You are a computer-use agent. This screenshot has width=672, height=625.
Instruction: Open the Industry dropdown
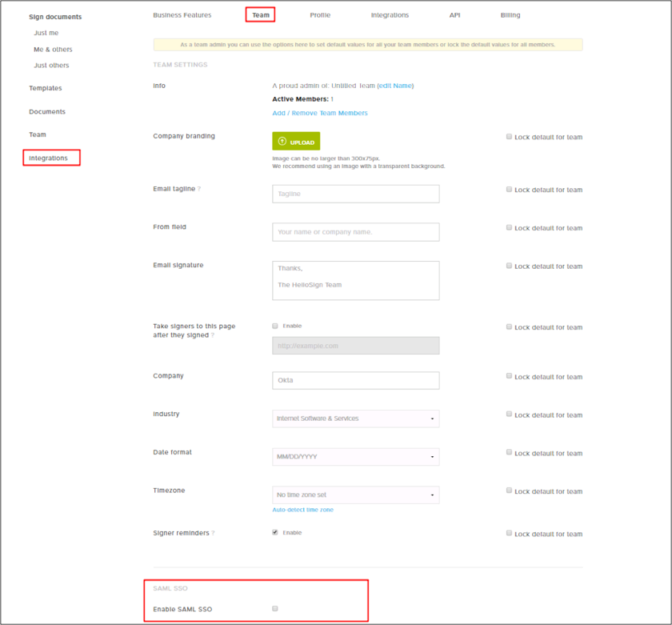click(x=355, y=419)
